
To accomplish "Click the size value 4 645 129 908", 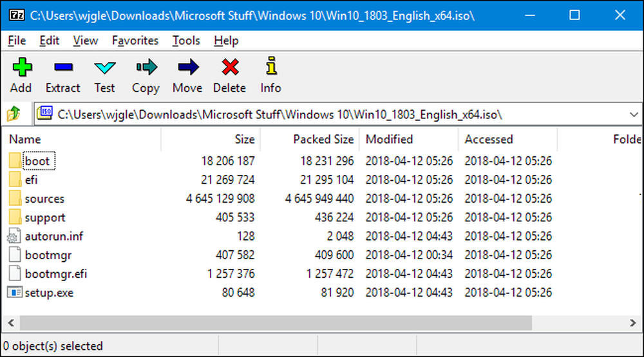I will tap(220, 199).
